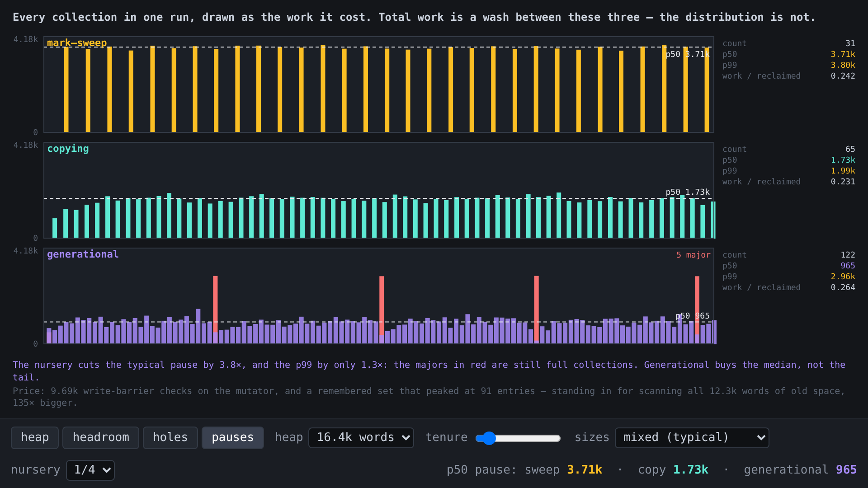Click footer sweep p50 value 3.71k
The image size is (868, 488).
[585, 470]
